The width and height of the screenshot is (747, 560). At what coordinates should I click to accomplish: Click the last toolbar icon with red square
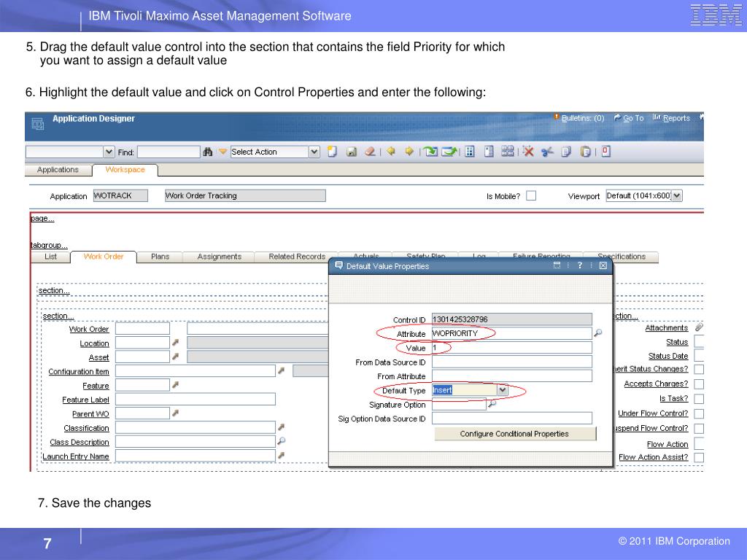click(x=606, y=152)
